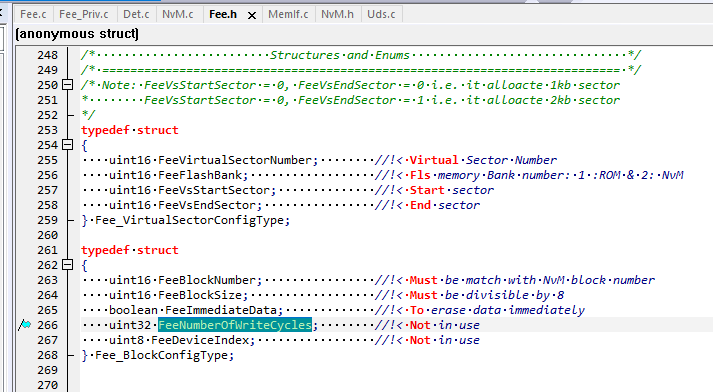Click the 'Structures and Enums' comment heading

[x=340, y=55]
